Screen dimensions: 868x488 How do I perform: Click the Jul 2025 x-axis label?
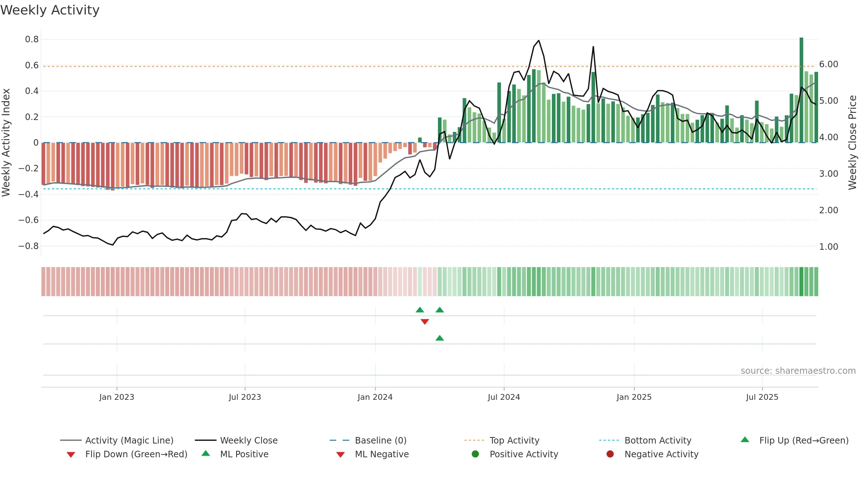pyautogui.click(x=762, y=397)
